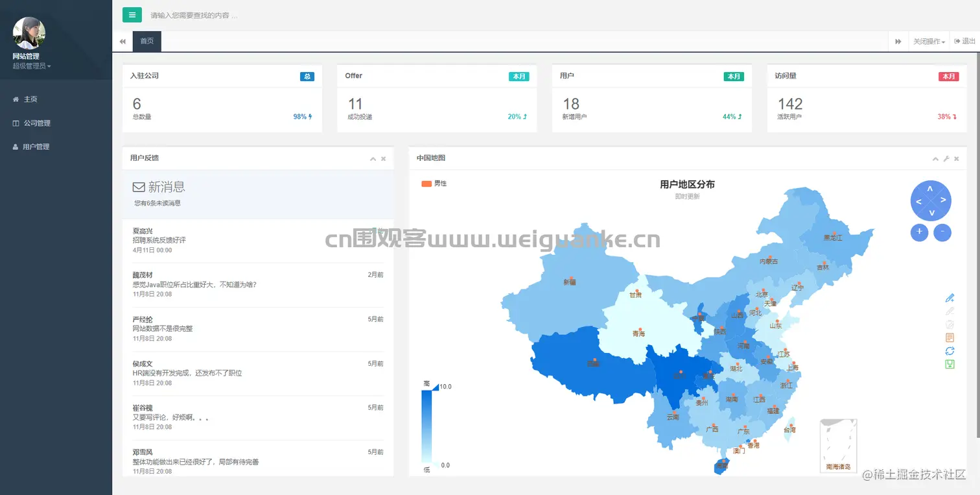Image resolution: width=980 pixels, height=495 pixels.
Task: Click the admin avatar photo
Action: pyautogui.click(x=29, y=33)
